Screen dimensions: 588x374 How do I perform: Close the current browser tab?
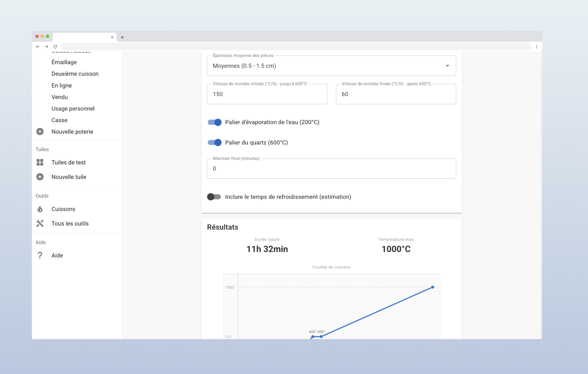point(112,37)
